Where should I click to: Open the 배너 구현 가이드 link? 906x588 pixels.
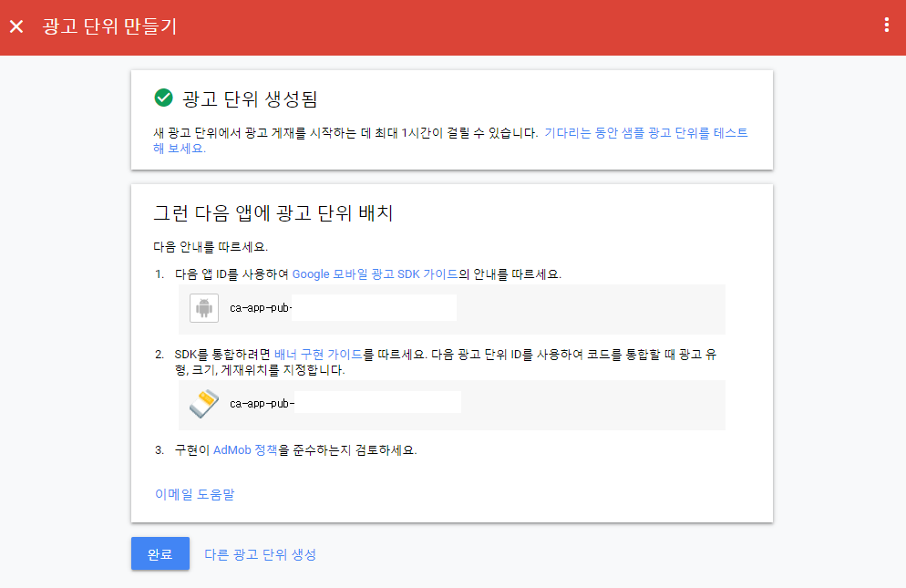click(318, 355)
